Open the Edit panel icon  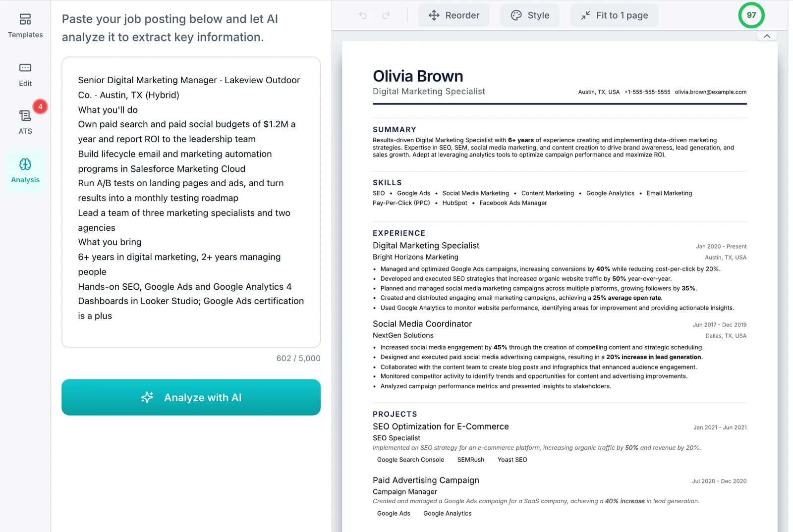point(25,68)
